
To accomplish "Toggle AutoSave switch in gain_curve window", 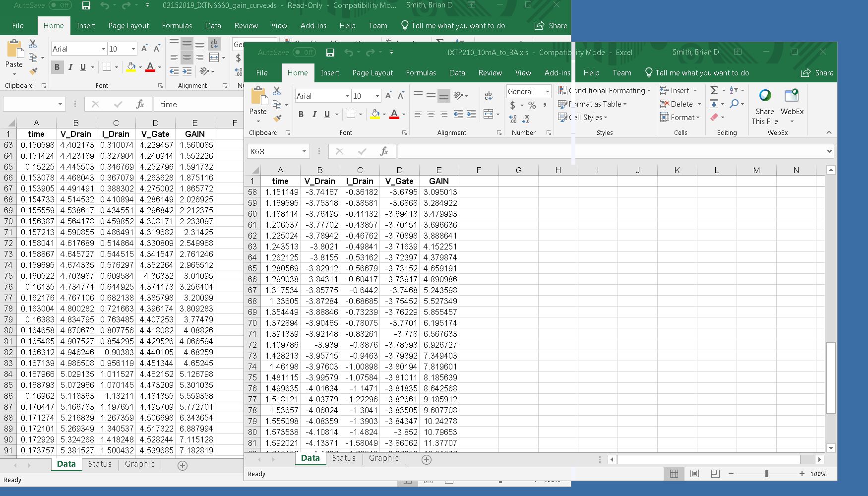I will pos(60,5).
